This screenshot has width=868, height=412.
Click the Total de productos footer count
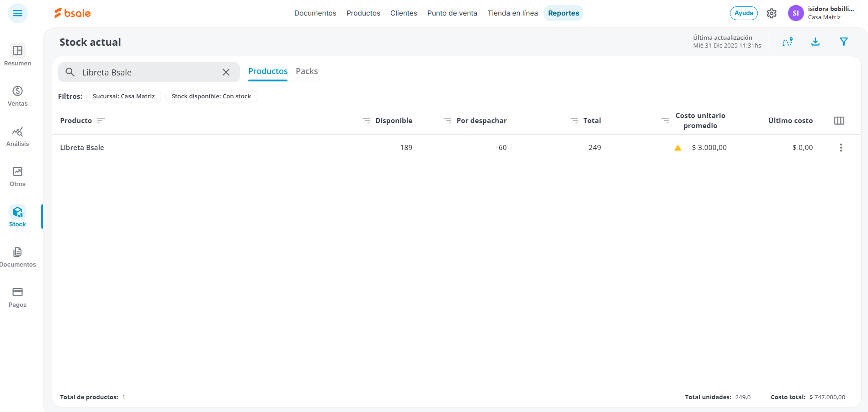coord(93,397)
